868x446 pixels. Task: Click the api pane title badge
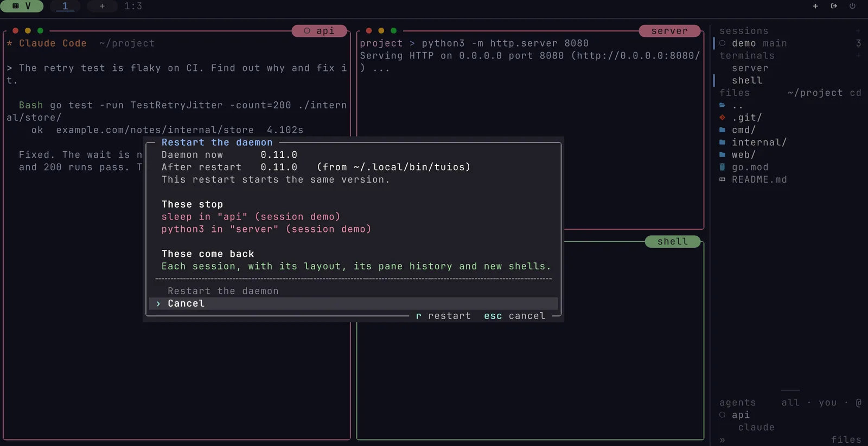coord(320,31)
